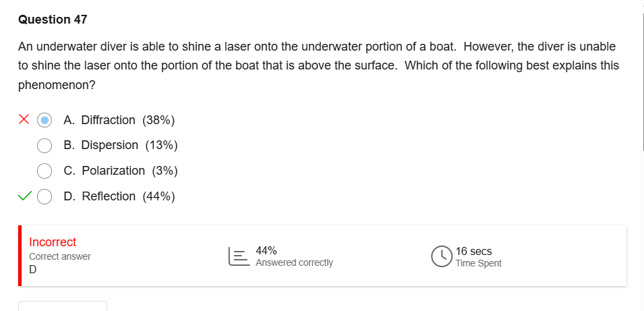Select the Dispersion radio button
Viewport: 644px width, 311px height.
coord(45,145)
